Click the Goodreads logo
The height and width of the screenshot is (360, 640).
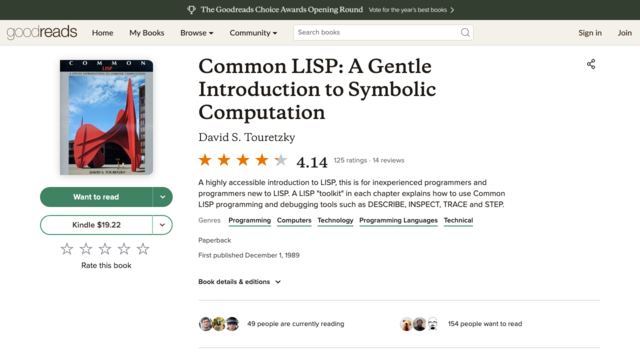pyautogui.click(x=42, y=32)
